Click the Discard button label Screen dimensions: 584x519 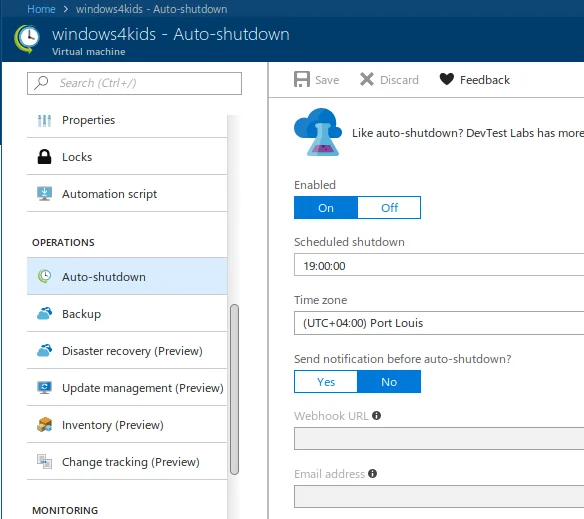pyautogui.click(x=399, y=80)
